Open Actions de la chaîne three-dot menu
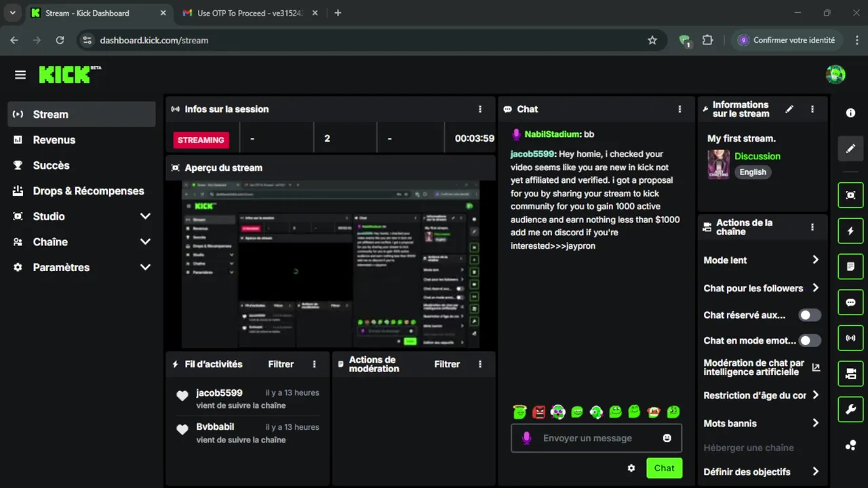The width and height of the screenshot is (868, 488). pos(812,227)
